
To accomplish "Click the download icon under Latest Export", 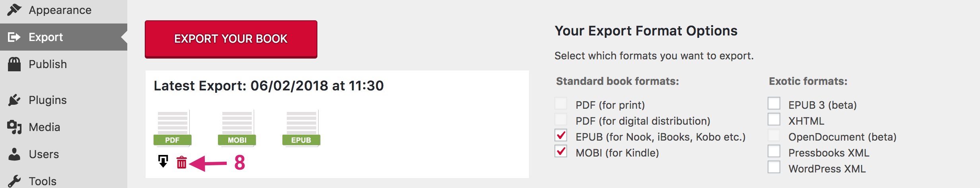I will [x=163, y=161].
